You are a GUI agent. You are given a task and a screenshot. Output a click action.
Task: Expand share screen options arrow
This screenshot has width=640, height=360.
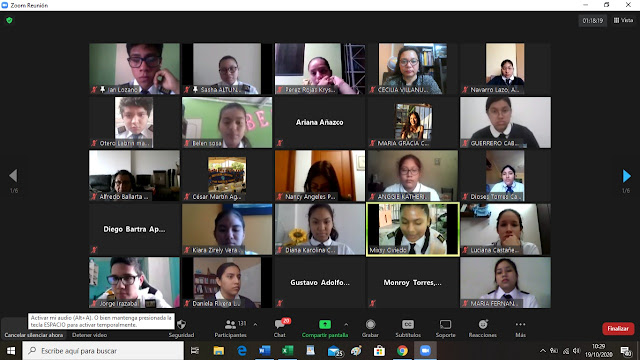click(346, 324)
